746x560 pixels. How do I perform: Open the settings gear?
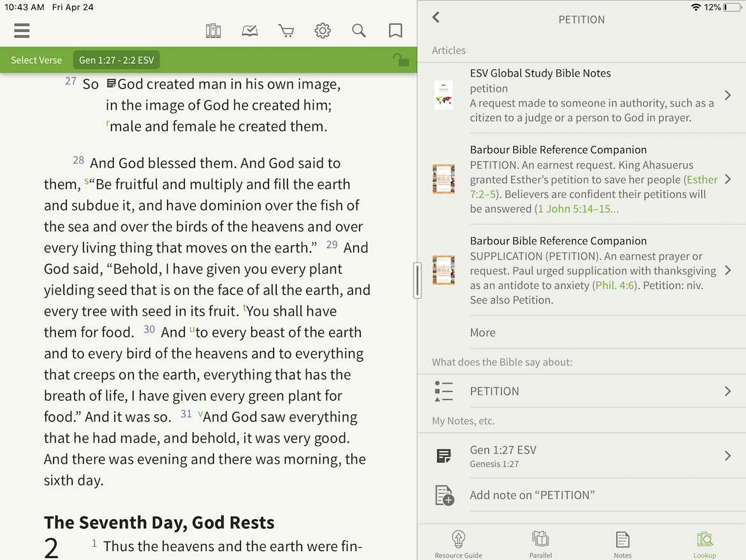pos(323,31)
